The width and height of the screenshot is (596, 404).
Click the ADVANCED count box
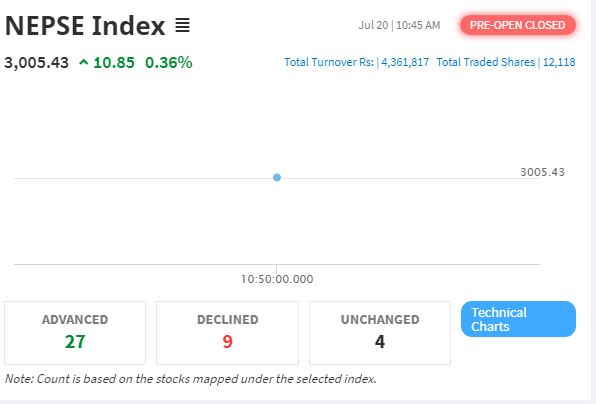pyautogui.click(x=75, y=333)
